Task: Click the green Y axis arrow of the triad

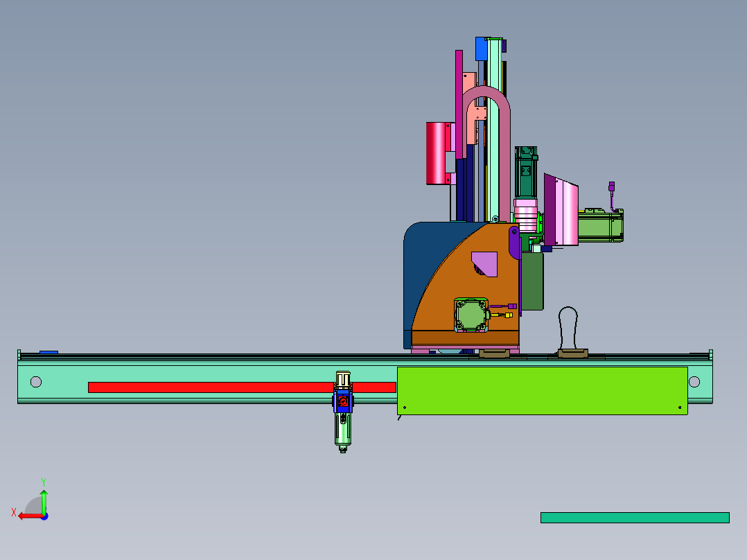Action: (44, 501)
